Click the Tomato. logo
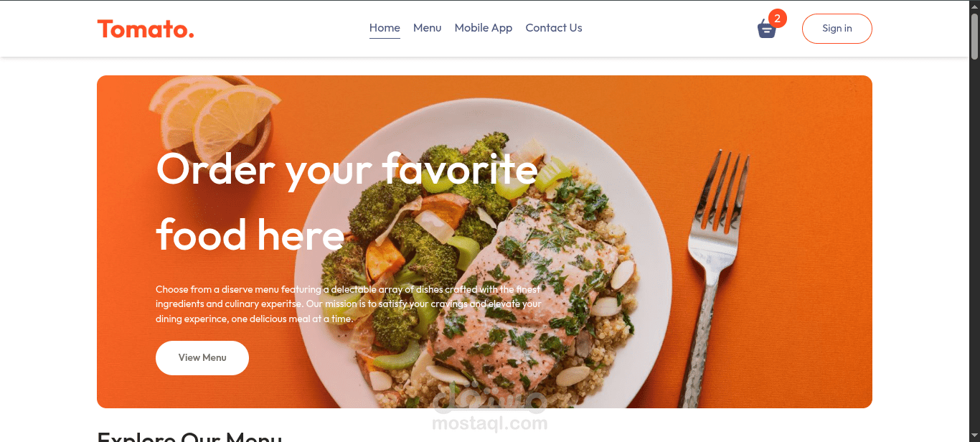 (146, 29)
